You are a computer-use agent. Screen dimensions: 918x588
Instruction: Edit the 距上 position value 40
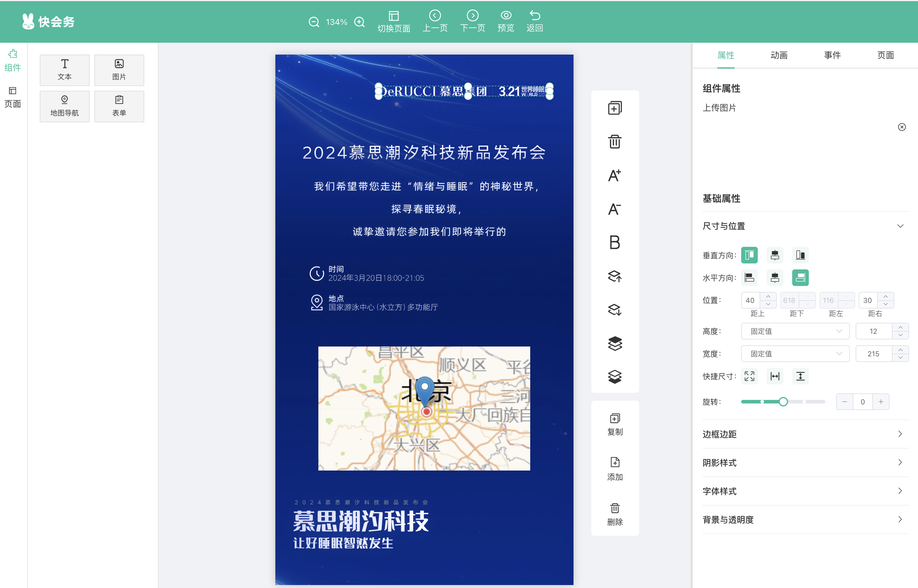tap(750, 301)
